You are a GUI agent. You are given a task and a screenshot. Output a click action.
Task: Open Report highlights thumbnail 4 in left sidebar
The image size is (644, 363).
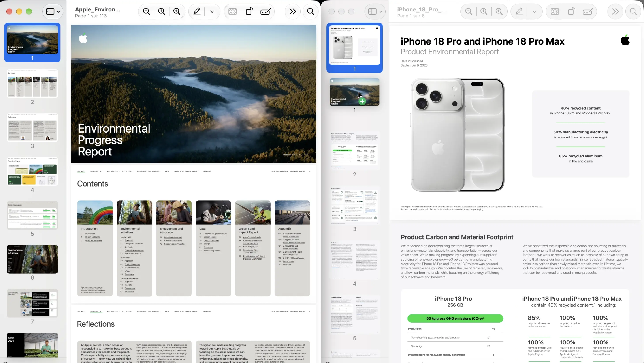pos(32,171)
